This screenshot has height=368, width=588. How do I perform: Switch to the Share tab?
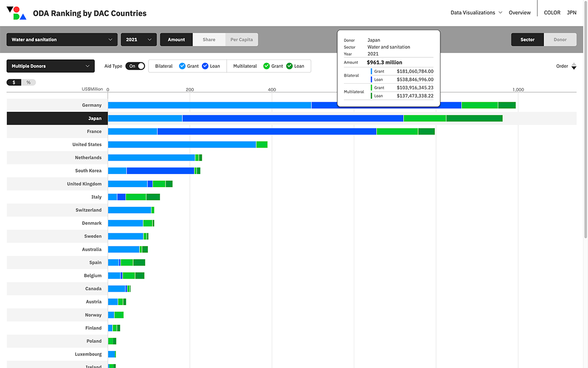[x=209, y=40]
